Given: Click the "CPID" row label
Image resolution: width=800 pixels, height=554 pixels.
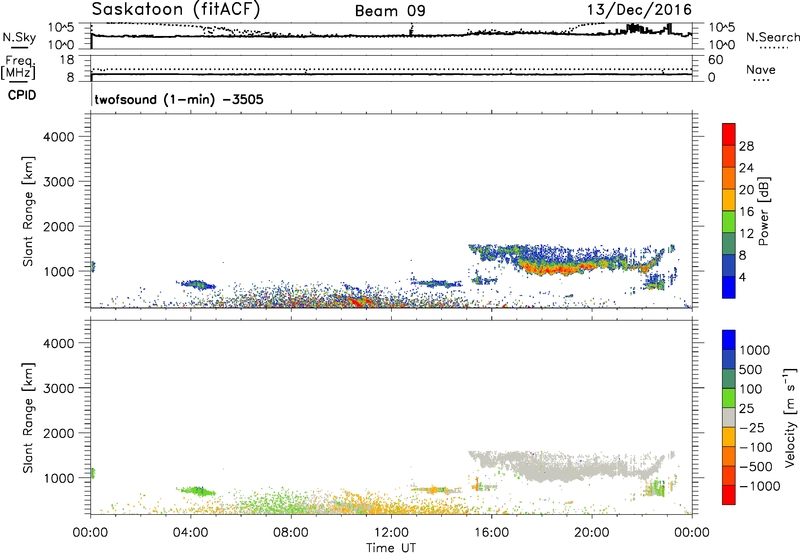Looking at the screenshot, I should point(22,95).
